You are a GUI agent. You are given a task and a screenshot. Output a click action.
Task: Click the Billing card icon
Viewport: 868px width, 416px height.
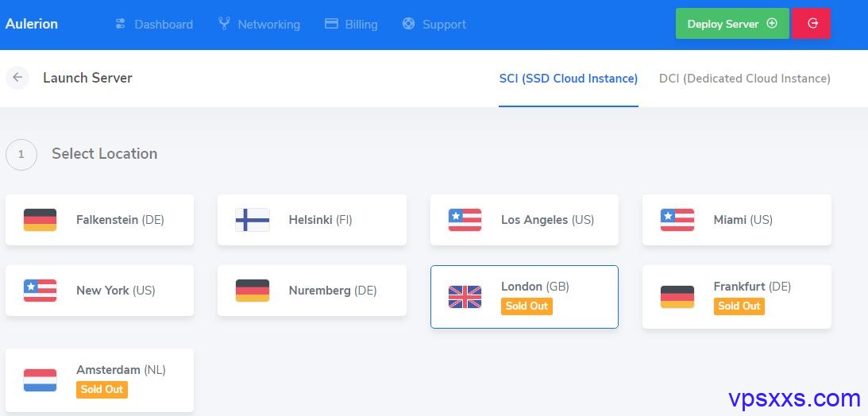tap(331, 24)
